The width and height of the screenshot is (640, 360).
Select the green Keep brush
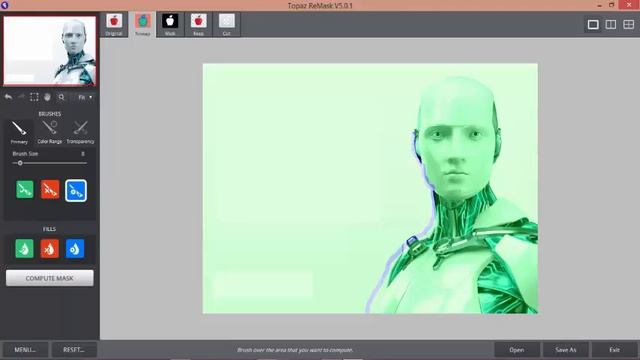coord(25,190)
